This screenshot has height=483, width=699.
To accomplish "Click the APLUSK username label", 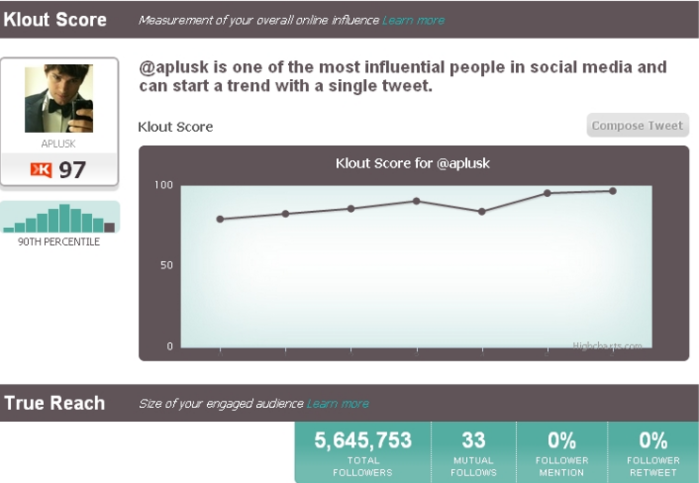I will (58, 144).
